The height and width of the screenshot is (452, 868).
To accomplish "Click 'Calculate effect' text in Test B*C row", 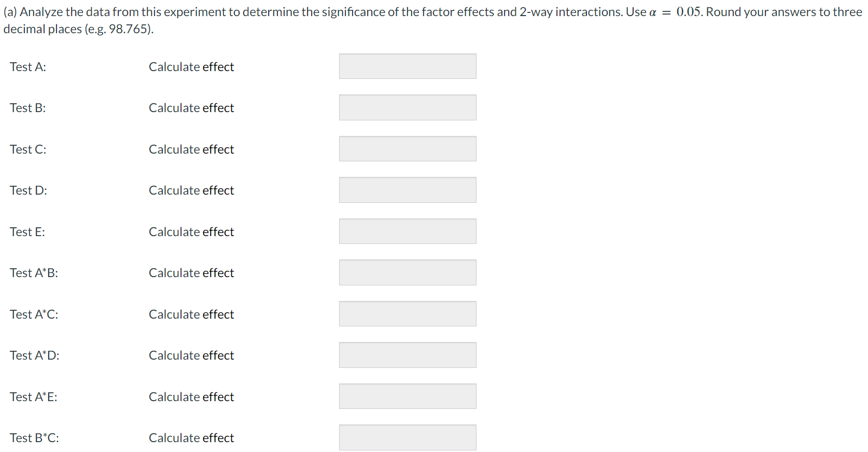I will click(x=191, y=438).
